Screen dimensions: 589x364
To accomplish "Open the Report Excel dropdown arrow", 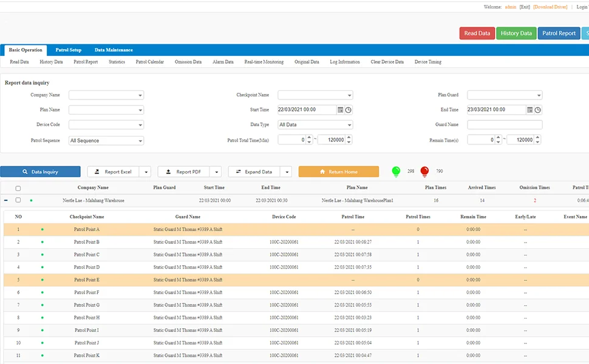I will point(145,172).
